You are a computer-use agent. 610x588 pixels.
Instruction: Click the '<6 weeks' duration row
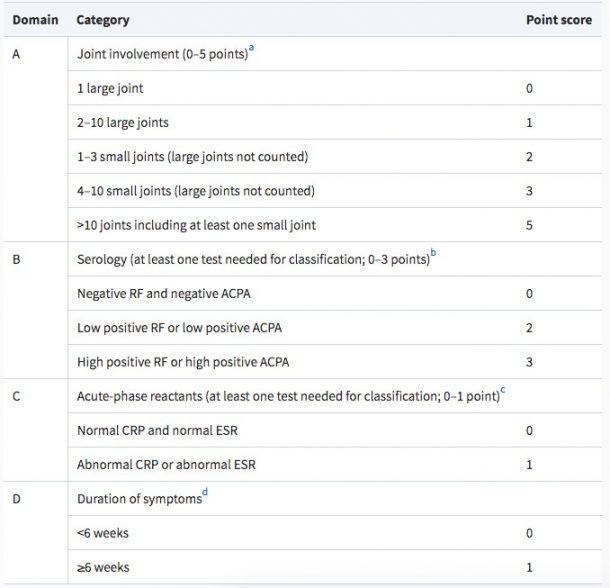pyautogui.click(x=103, y=533)
